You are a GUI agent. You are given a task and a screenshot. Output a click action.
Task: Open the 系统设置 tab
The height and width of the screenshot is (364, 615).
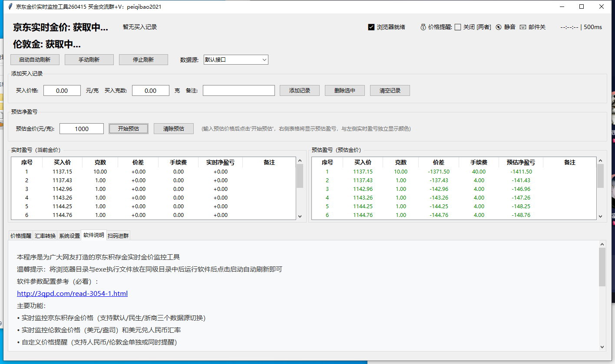click(x=69, y=235)
